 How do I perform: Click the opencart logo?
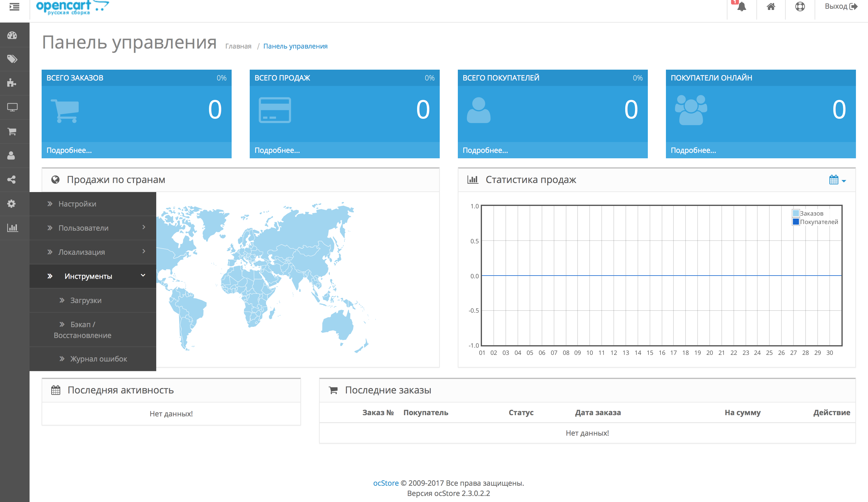point(72,7)
